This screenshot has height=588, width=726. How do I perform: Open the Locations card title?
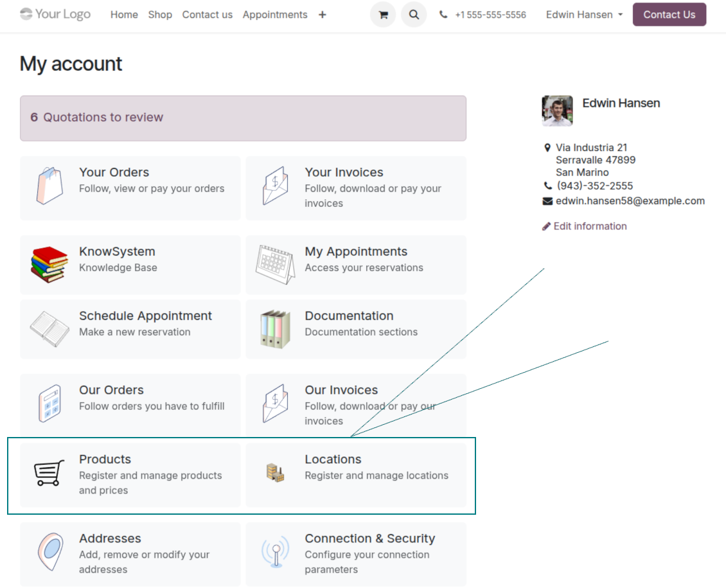[x=333, y=459]
